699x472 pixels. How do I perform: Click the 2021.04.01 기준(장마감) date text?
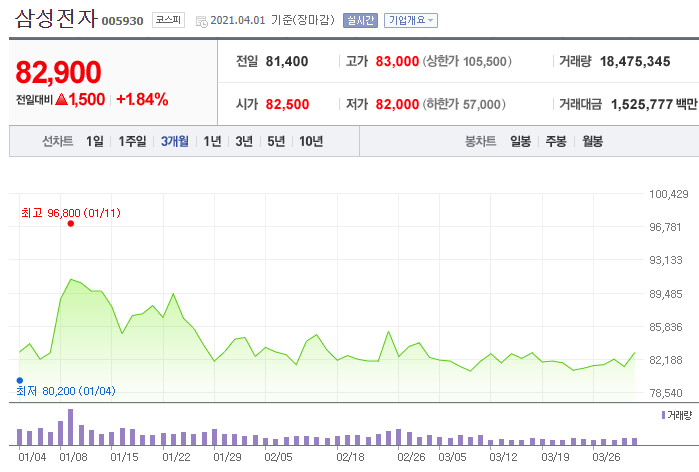point(272,21)
